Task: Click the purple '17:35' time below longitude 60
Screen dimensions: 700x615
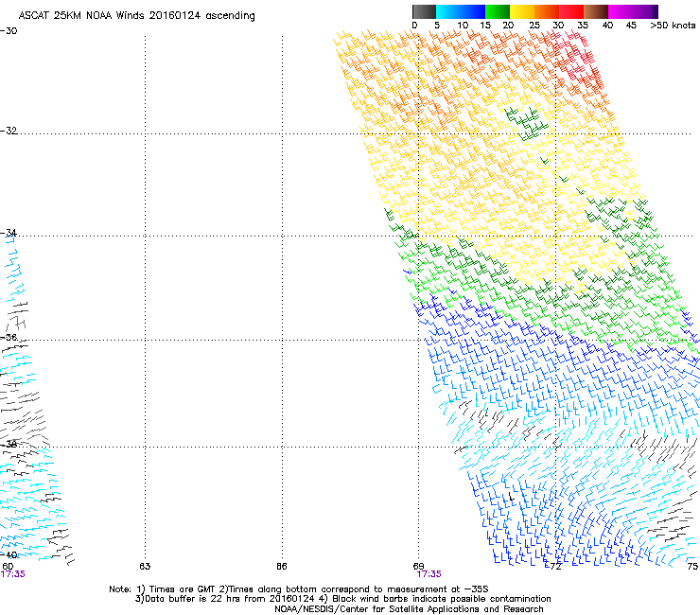Action: tap(12, 574)
